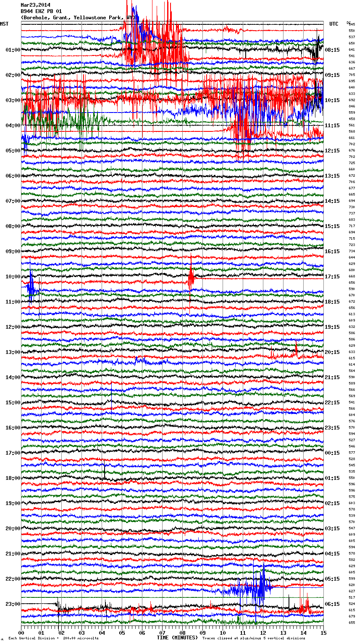Select the 10:00 MST time label

click(13, 277)
